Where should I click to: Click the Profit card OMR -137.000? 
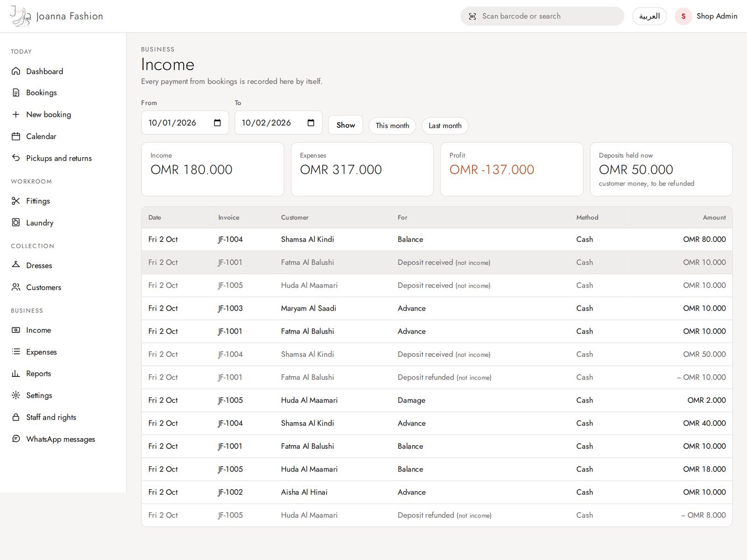coord(512,169)
